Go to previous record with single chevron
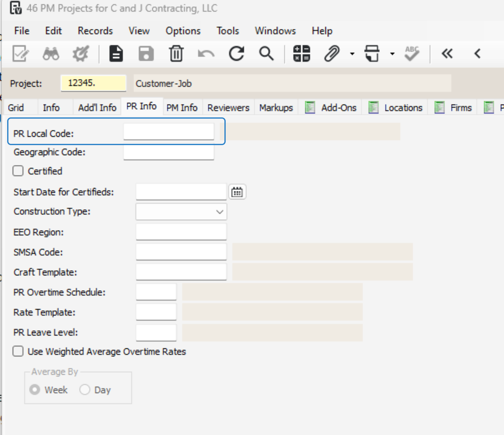This screenshot has height=435, width=504. [x=477, y=54]
